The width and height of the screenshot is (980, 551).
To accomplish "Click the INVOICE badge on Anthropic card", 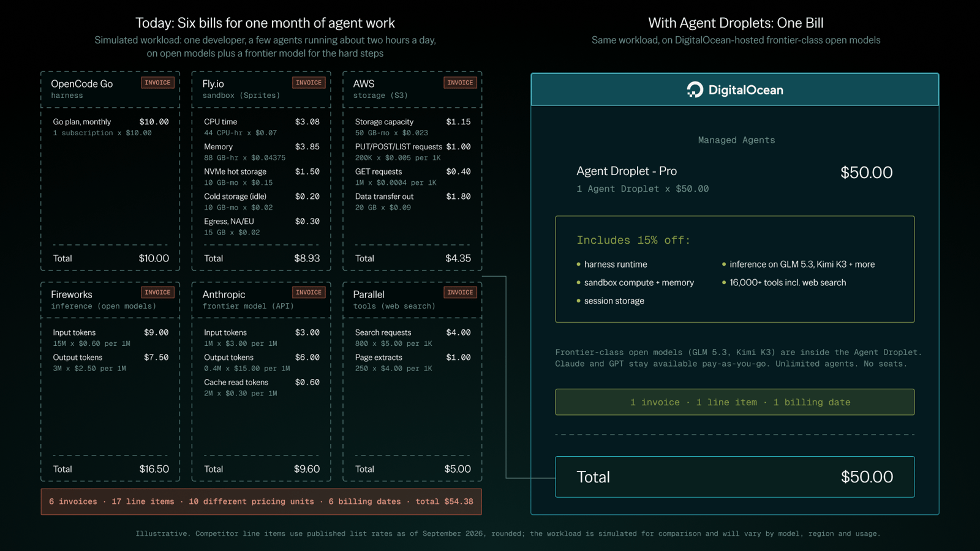I will coord(309,293).
